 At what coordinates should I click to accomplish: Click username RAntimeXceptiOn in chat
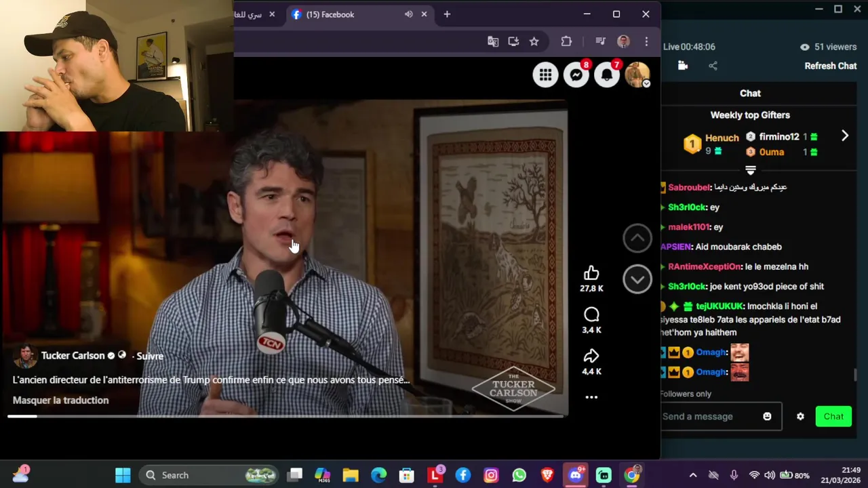pos(704,267)
